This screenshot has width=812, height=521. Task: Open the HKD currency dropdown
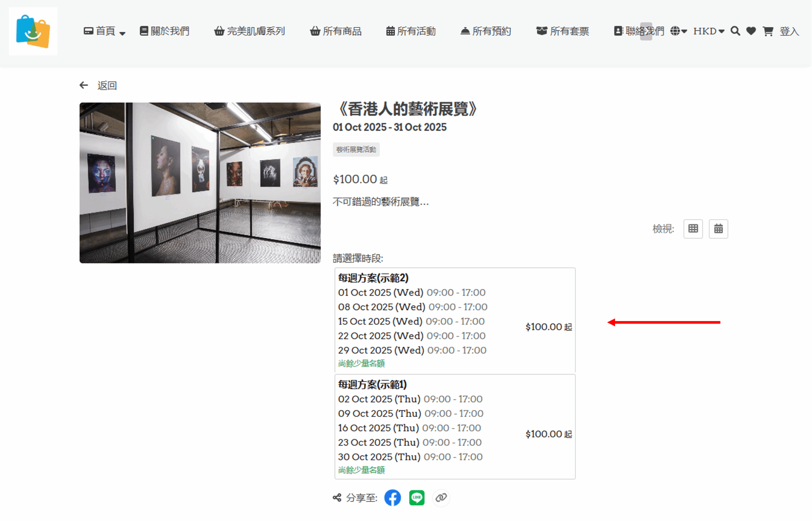[709, 31]
